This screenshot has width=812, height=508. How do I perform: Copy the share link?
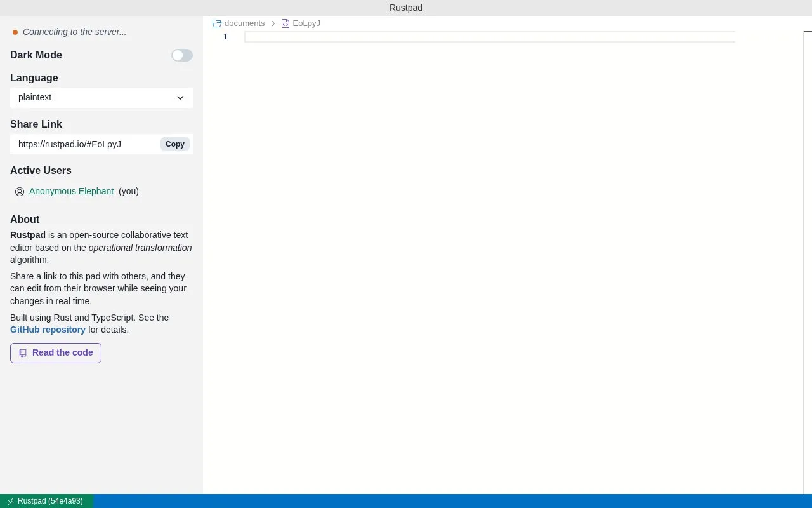(x=175, y=144)
